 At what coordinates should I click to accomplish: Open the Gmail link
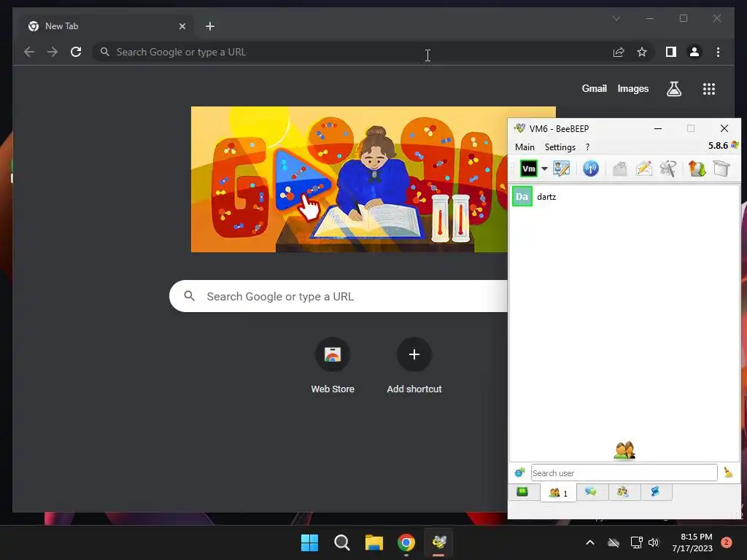coord(594,88)
